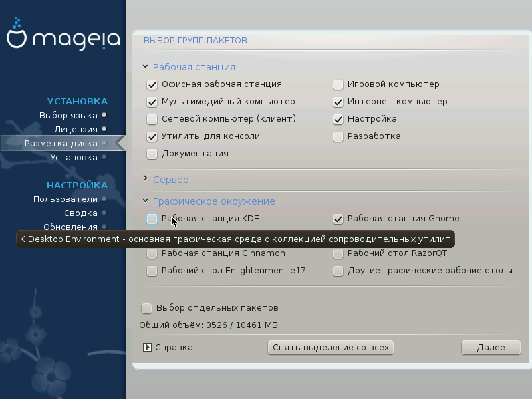
Task: Uncheck Мультимедийный компьютер
Action: point(152,102)
